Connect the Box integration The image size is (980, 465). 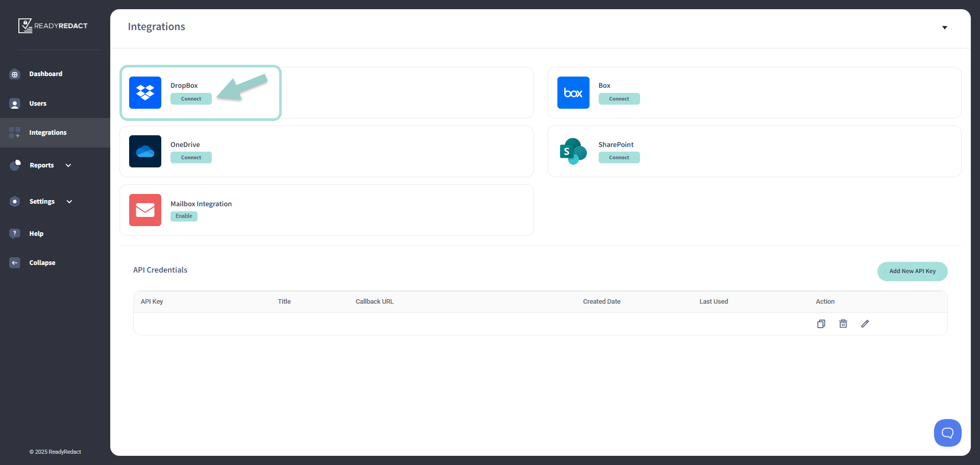(619, 99)
